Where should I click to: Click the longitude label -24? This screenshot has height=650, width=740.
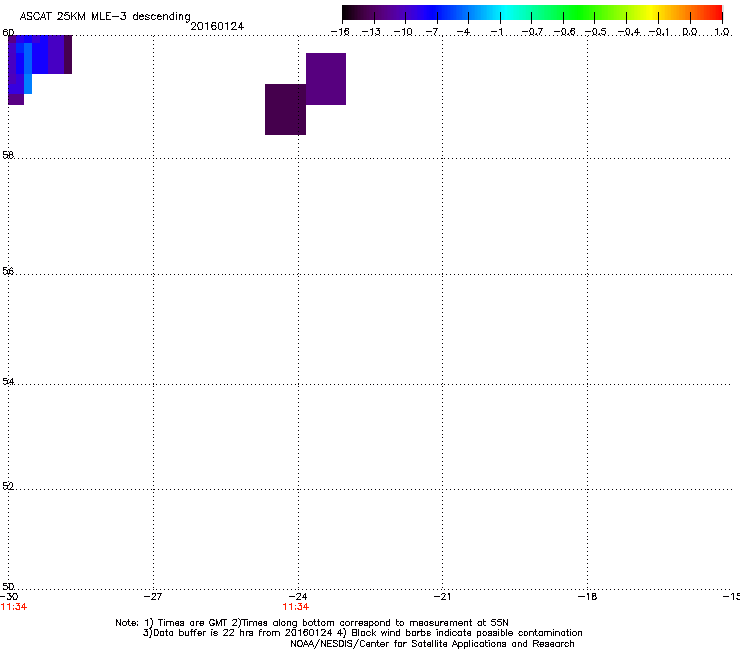(x=298, y=597)
